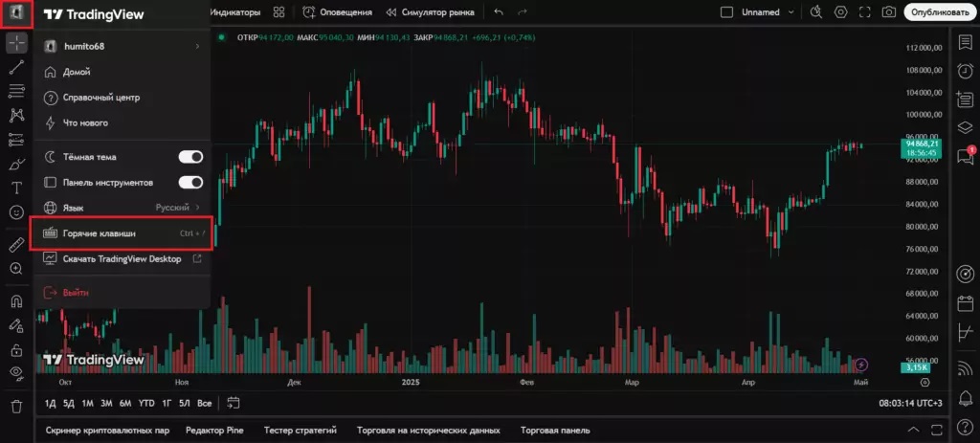Screen dimensions: 980x443
Task: Click the purple lightning icon on chart
Action: (862, 365)
